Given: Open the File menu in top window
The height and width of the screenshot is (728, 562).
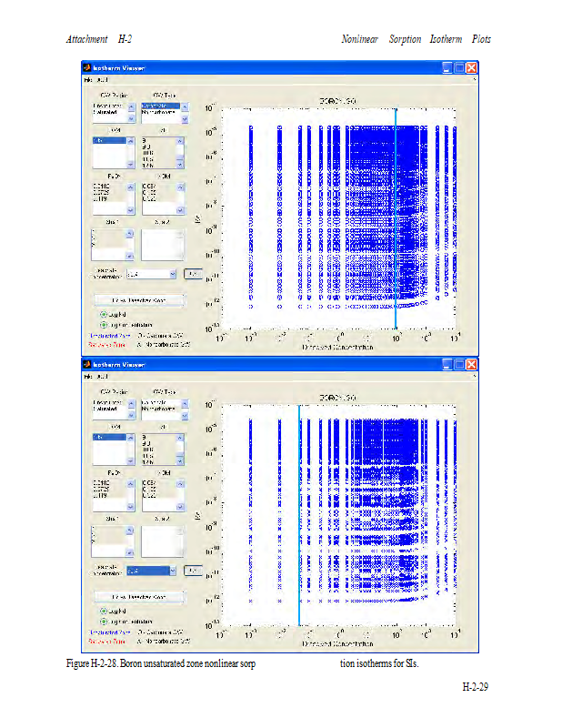Looking at the screenshot, I should pyautogui.click(x=89, y=80).
